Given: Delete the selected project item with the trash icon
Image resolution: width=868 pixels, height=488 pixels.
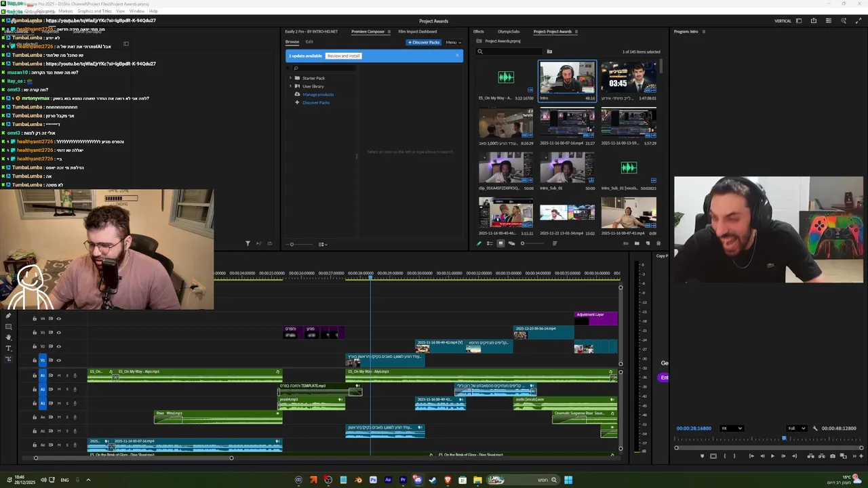Looking at the screenshot, I should click(658, 243).
